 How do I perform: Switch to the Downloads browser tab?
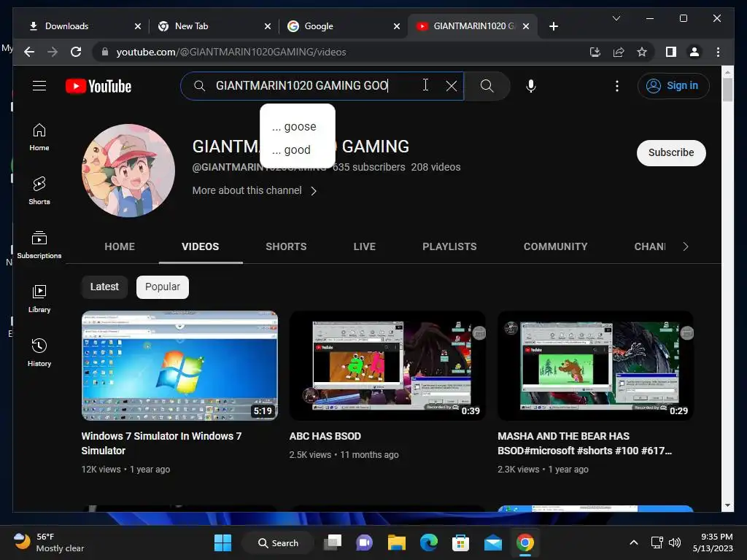click(x=80, y=26)
